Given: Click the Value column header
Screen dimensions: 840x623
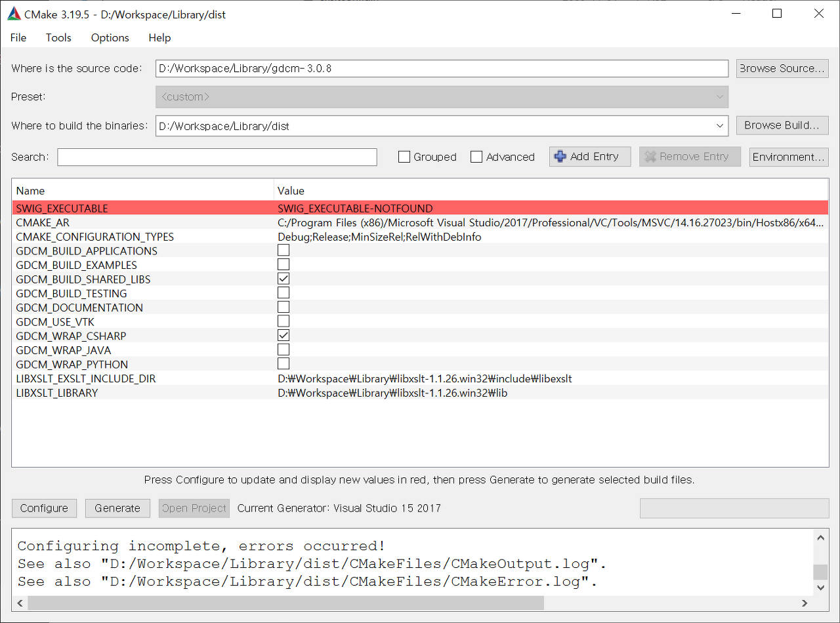Looking at the screenshot, I should pyautogui.click(x=551, y=191).
